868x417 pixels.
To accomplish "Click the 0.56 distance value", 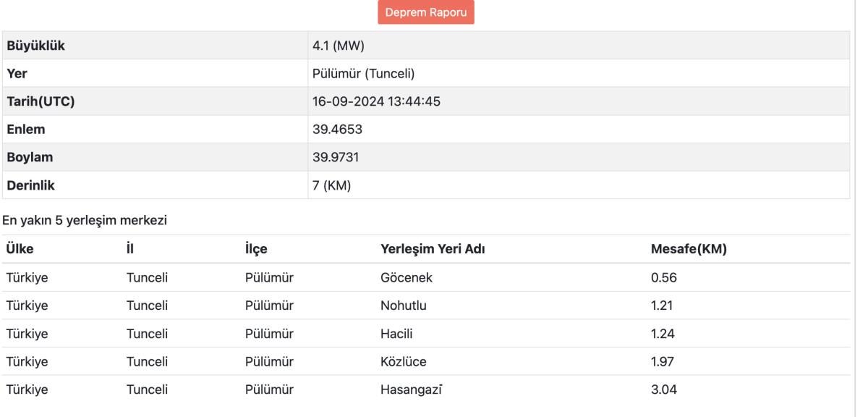I will [x=663, y=277].
